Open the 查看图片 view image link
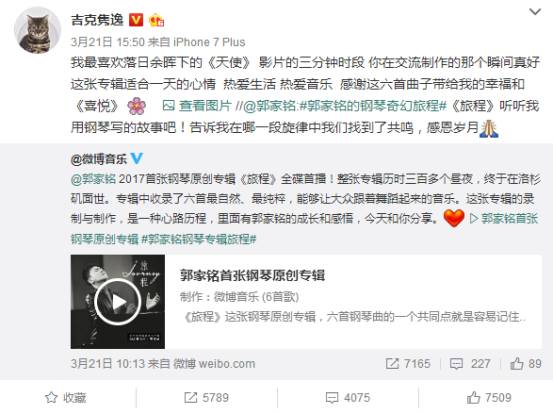This screenshot has width=553, height=414. point(197,105)
